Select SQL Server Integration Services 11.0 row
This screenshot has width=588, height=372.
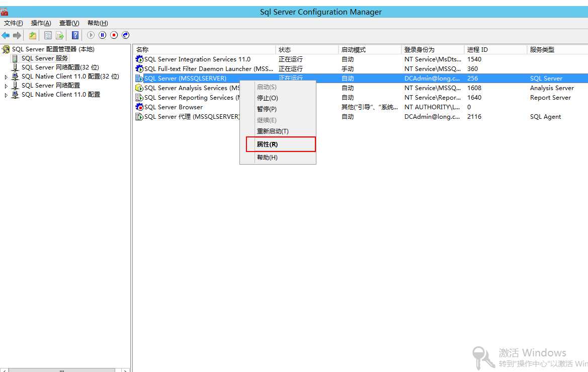tap(197, 59)
